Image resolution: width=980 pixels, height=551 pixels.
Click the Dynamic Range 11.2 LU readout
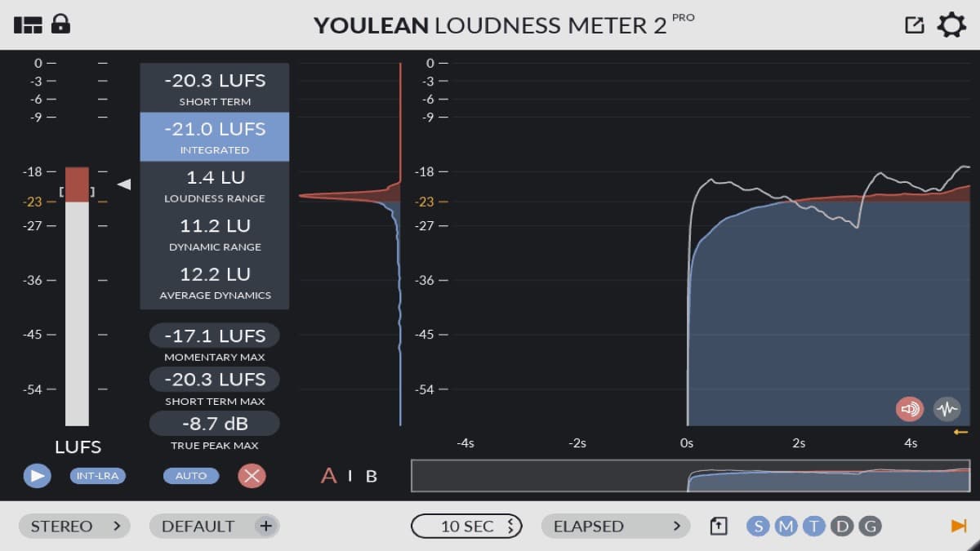coord(215,233)
